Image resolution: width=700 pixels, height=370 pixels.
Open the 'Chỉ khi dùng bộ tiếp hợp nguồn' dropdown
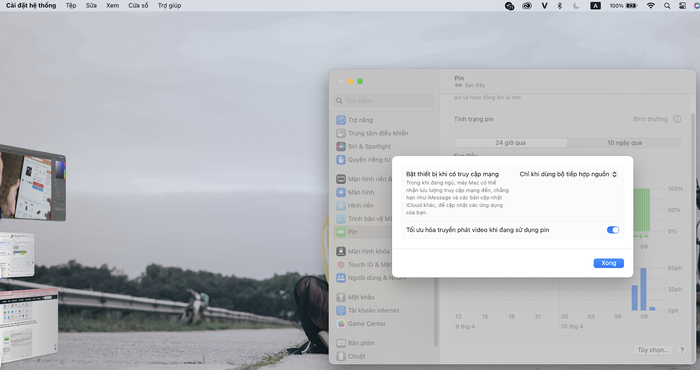pyautogui.click(x=568, y=174)
